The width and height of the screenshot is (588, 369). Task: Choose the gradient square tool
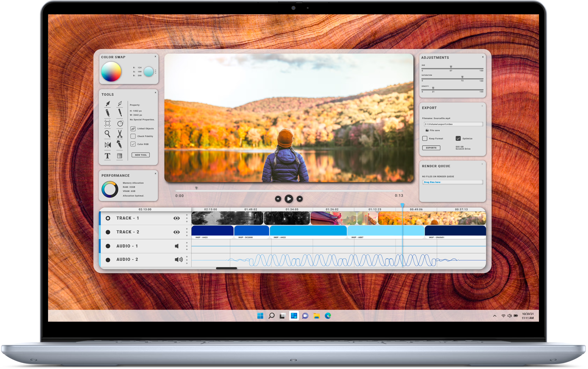point(120,156)
